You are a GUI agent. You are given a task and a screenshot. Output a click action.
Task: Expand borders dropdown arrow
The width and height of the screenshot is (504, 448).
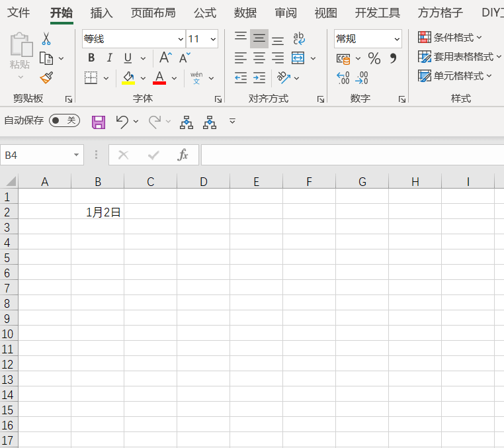click(106, 78)
